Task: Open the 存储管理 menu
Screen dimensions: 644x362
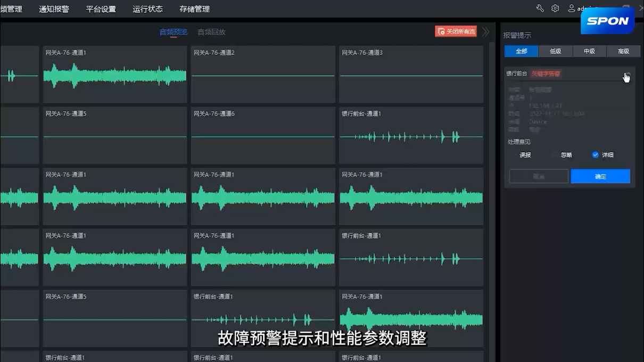Action: [x=194, y=9]
